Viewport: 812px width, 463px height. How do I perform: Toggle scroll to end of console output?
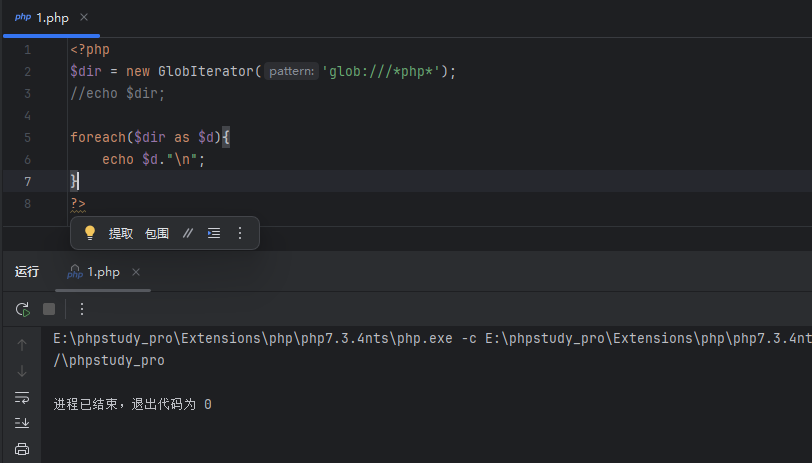(x=22, y=423)
